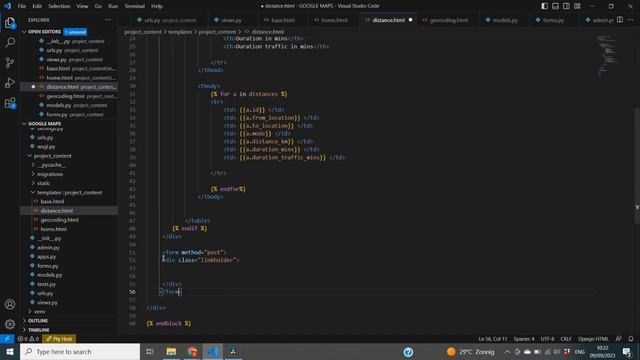The width and height of the screenshot is (640, 360).
Task: Open File Explorer from the taskbar
Action: [x=171, y=352]
